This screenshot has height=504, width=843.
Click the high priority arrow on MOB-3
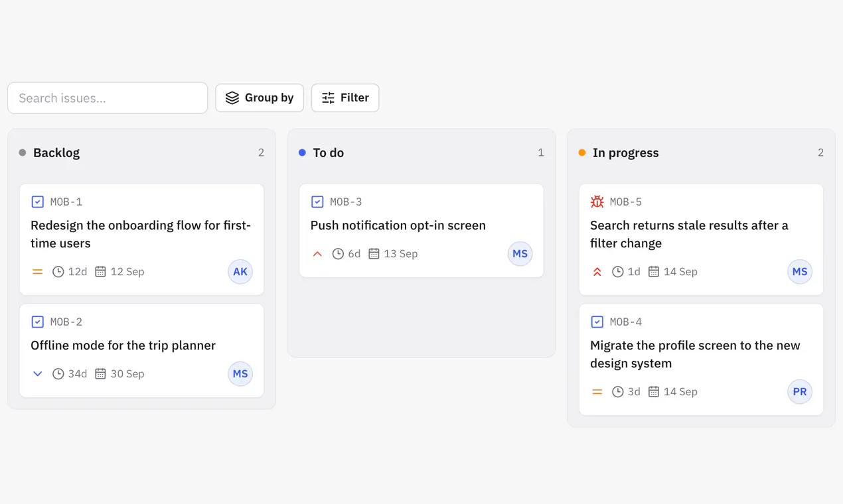point(317,254)
